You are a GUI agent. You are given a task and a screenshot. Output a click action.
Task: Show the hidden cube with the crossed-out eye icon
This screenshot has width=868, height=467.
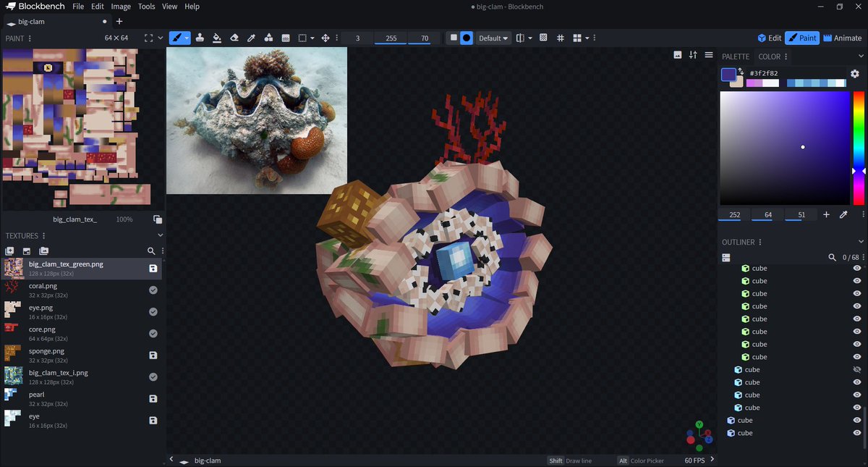coord(857,369)
